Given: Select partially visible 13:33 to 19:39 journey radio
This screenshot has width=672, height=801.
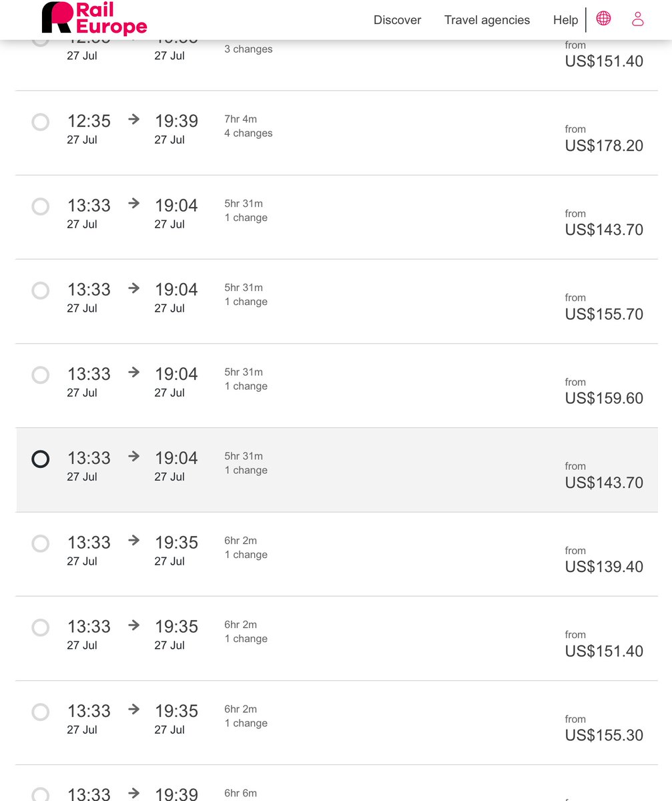Looking at the screenshot, I should point(41,794).
